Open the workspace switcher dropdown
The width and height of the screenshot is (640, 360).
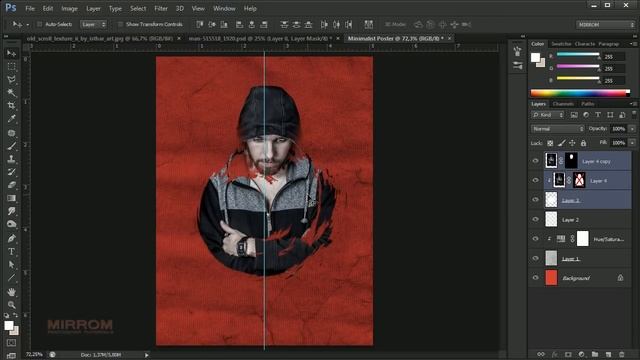(x=606, y=24)
